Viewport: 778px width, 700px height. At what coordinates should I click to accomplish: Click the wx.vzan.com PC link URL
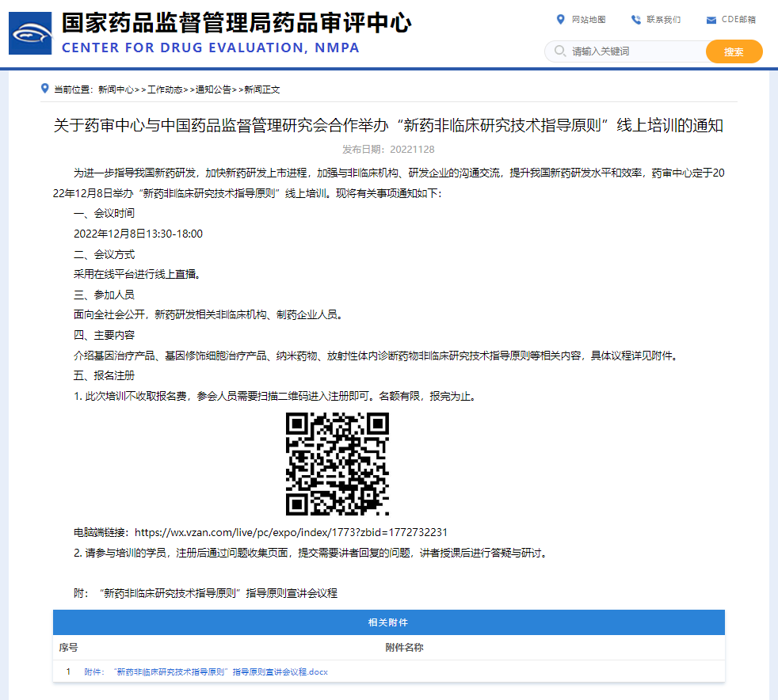pyautogui.click(x=291, y=532)
